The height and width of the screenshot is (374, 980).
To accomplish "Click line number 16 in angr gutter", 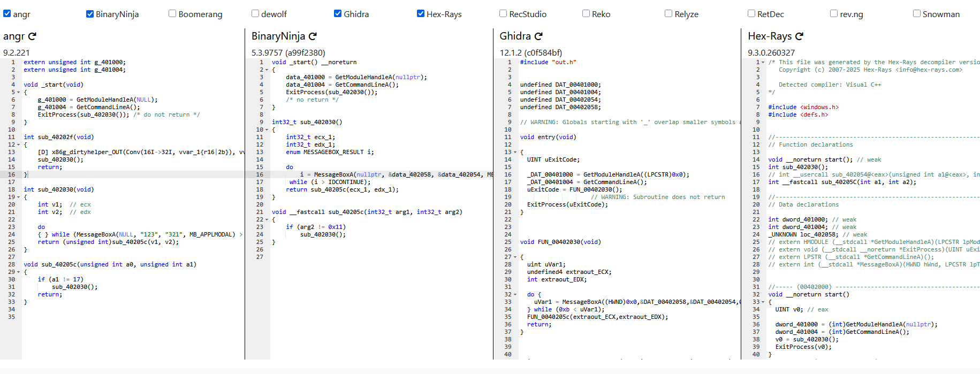I will pos(11,174).
